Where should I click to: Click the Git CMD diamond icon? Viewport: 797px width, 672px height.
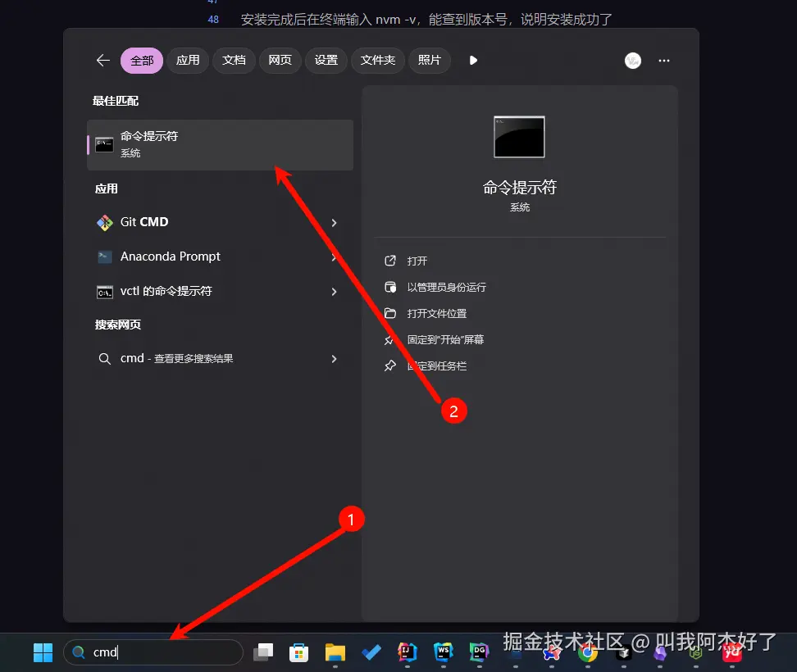[105, 222]
